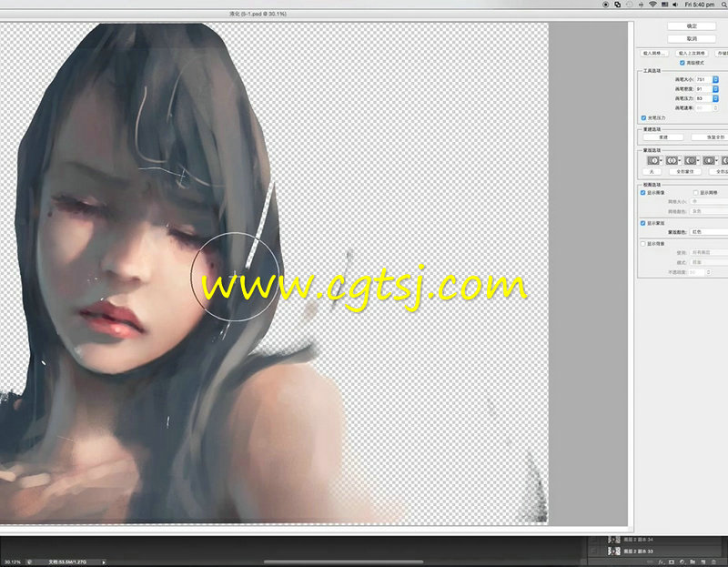The height and width of the screenshot is (567, 728).
Task: Click the 确定 (OK) button
Action: click(x=692, y=26)
